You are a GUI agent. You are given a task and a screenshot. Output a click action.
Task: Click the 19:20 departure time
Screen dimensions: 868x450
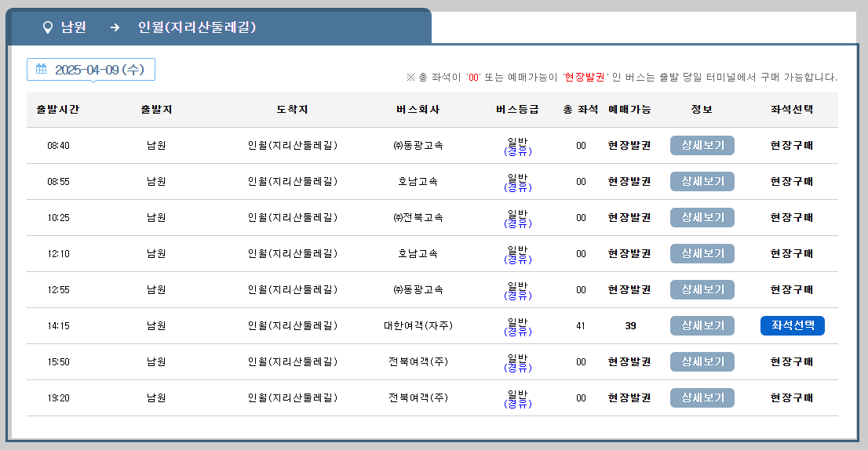pyautogui.click(x=58, y=397)
